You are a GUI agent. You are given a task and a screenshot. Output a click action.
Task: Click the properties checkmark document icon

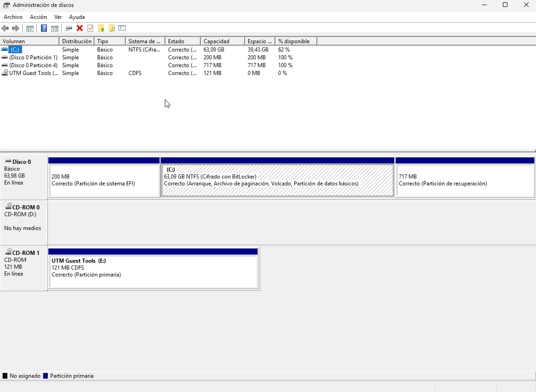click(x=90, y=28)
